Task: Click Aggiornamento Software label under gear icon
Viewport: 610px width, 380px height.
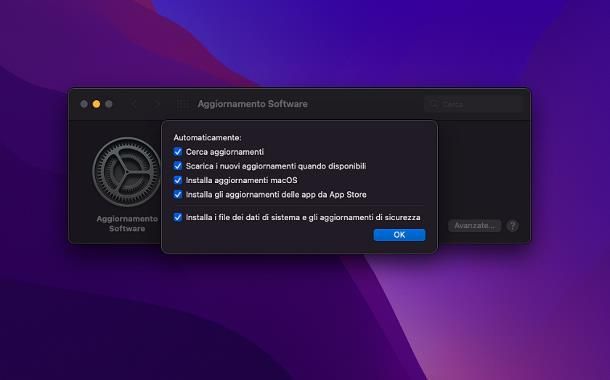Action: [127, 224]
